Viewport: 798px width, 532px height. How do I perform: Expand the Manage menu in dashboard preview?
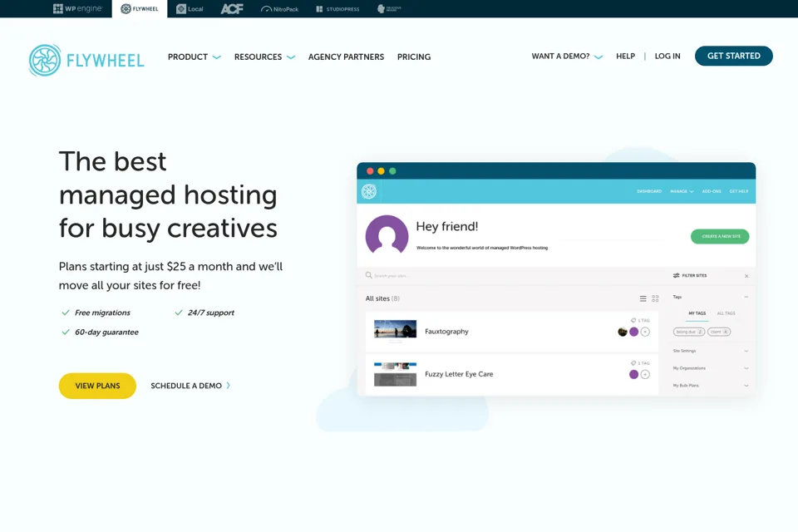[682, 191]
